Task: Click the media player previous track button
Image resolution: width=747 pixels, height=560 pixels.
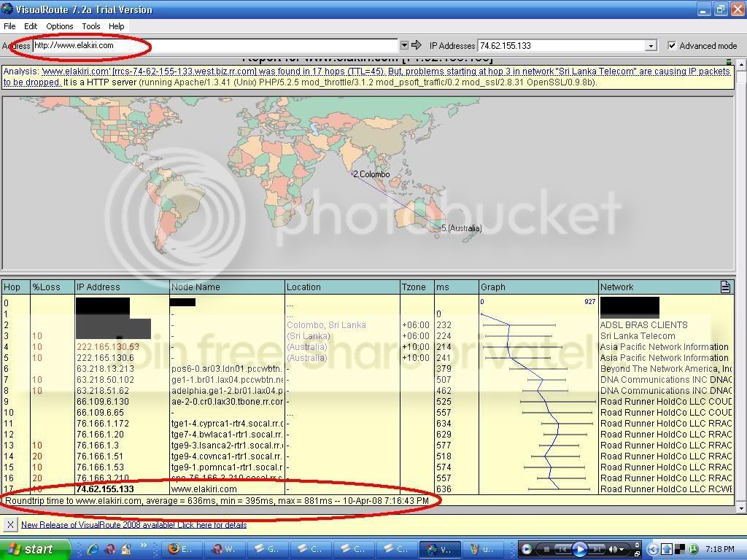Action: (562, 549)
